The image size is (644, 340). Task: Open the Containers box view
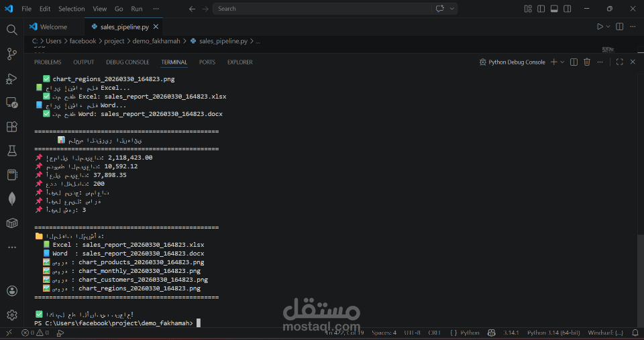click(x=12, y=223)
